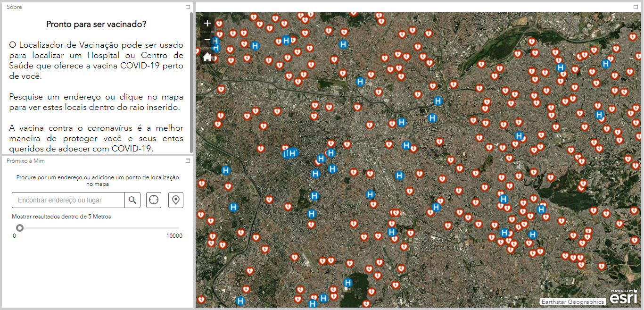Click the Sobre panel title
The height and width of the screenshot is (310, 644).
click(x=14, y=7)
